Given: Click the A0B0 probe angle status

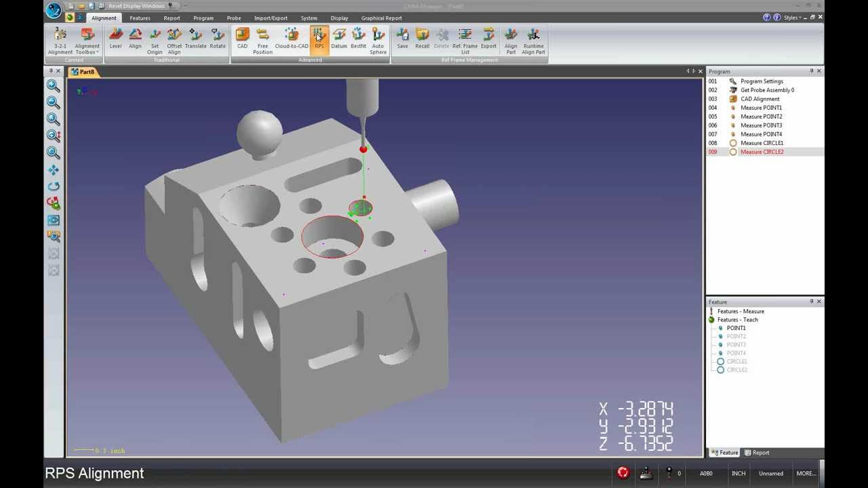Looking at the screenshot, I should pos(706,474).
